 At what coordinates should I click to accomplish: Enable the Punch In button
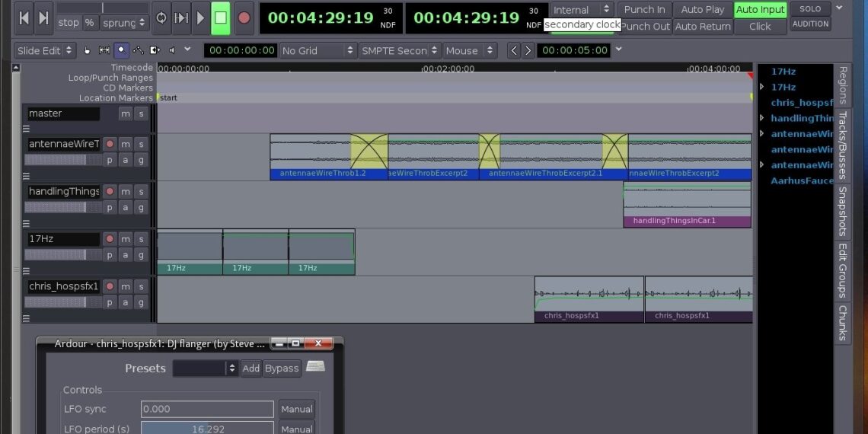[x=644, y=9]
